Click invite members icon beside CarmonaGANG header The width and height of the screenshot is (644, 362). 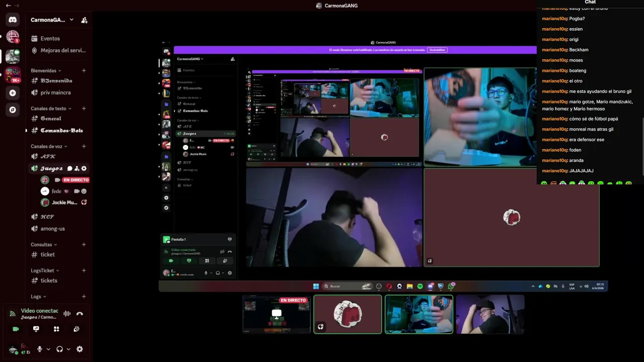click(x=84, y=20)
